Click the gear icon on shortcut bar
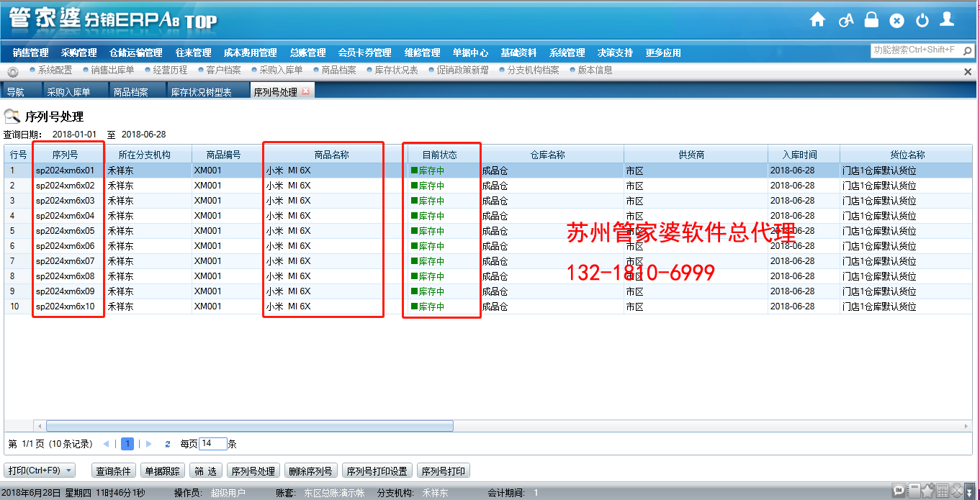The width and height of the screenshot is (980, 500). click(12, 71)
